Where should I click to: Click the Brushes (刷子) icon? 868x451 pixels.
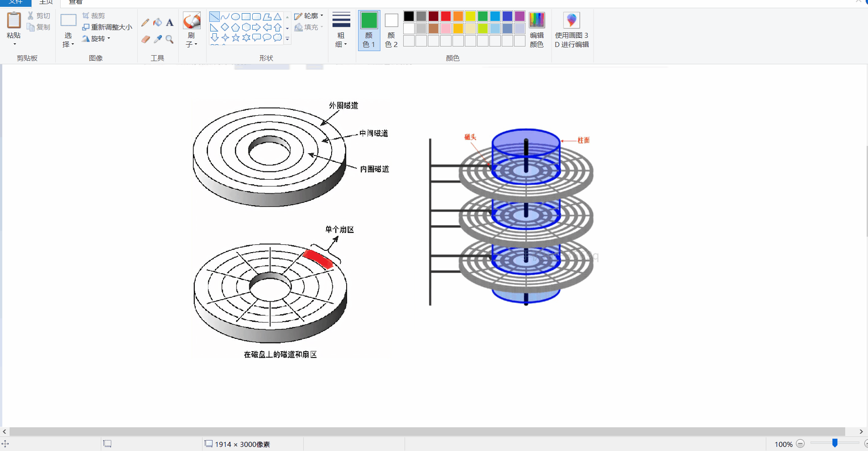tap(192, 21)
